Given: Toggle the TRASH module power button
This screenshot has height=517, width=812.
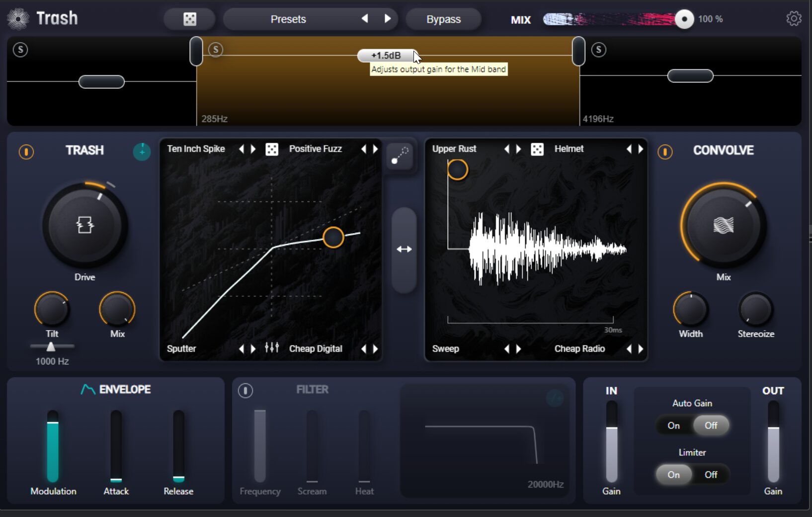Looking at the screenshot, I should tap(26, 152).
